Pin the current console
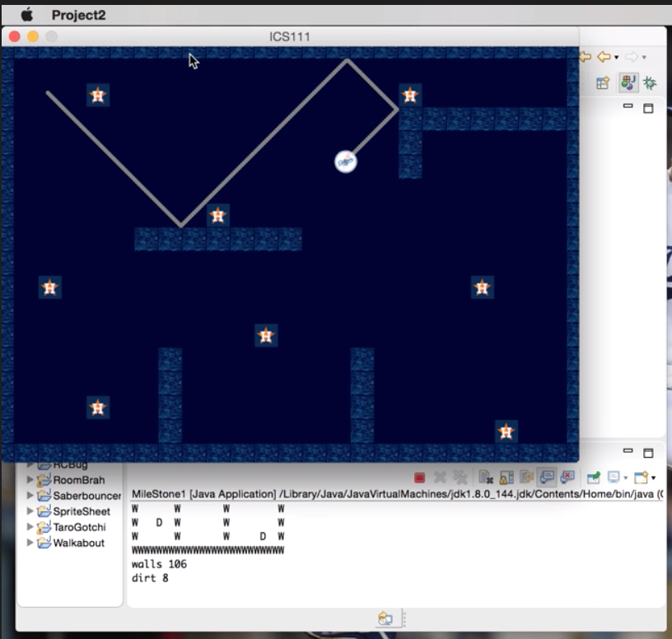The width and height of the screenshot is (672, 639). pyautogui.click(x=594, y=477)
